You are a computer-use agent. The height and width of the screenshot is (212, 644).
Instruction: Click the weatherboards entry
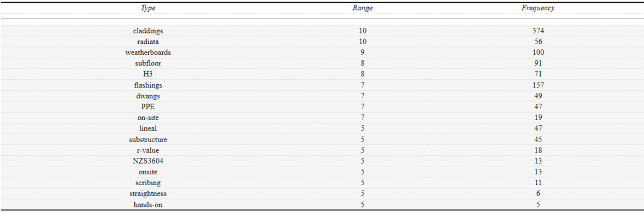(x=148, y=52)
